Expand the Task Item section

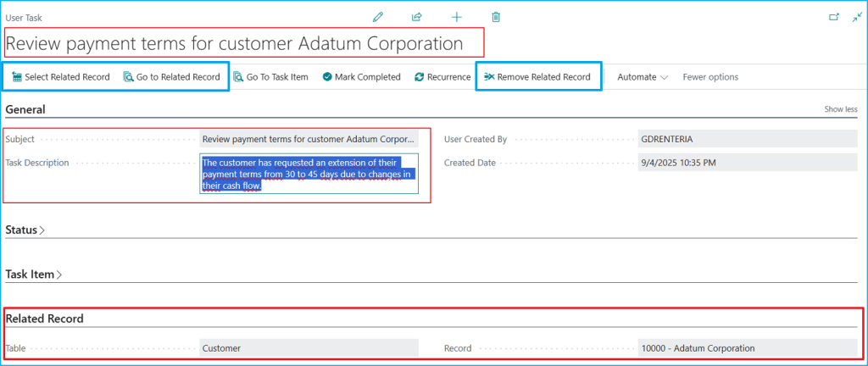pyautogui.click(x=34, y=274)
